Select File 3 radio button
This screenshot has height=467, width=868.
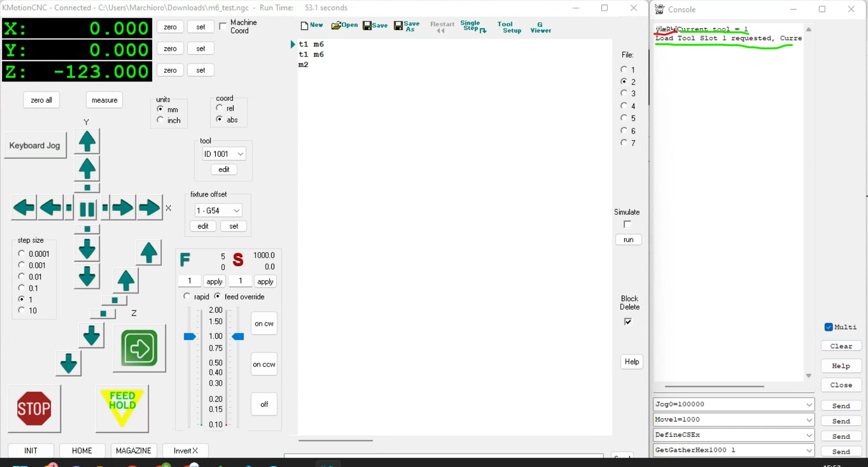tap(624, 93)
